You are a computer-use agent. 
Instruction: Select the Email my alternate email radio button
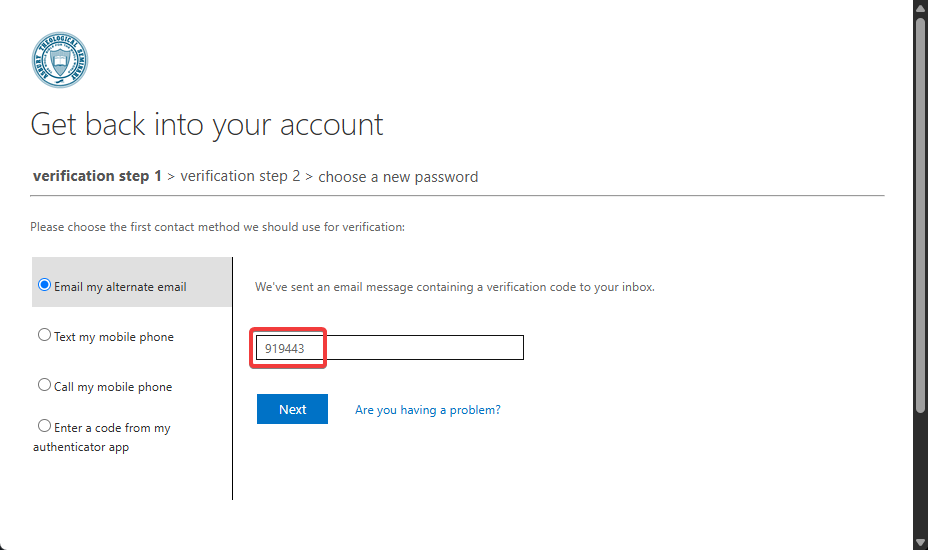tap(44, 285)
